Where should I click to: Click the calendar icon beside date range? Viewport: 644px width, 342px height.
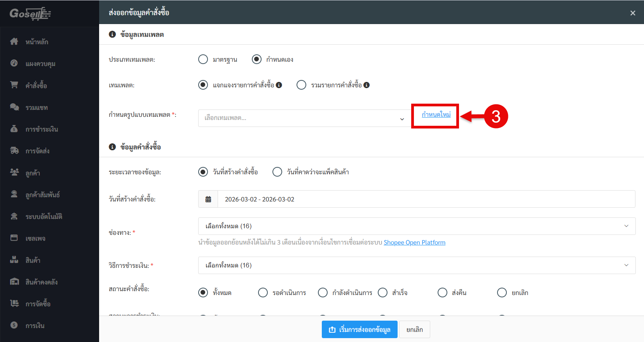tap(208, 199)
